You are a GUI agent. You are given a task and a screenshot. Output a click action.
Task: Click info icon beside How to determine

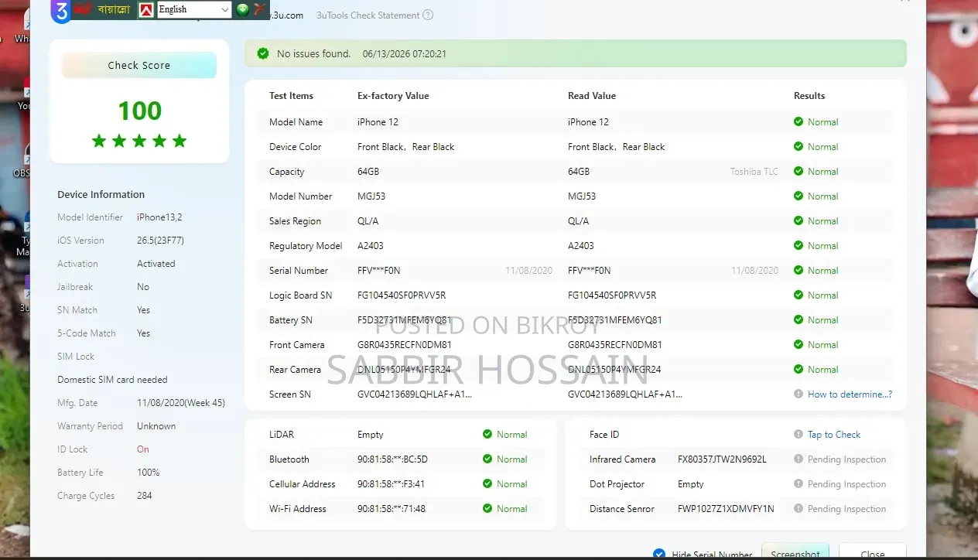point(798,394)
